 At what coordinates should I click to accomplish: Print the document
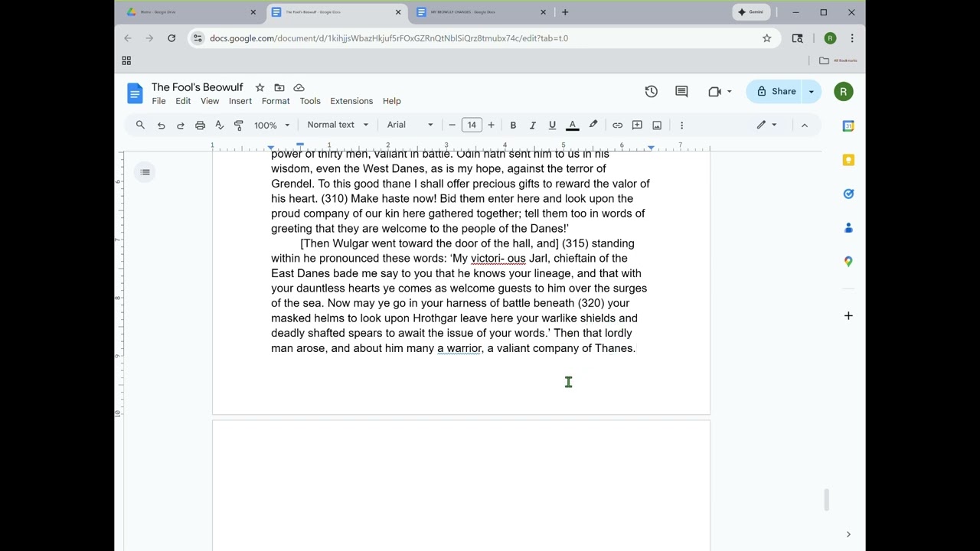(x=200, y=125)
